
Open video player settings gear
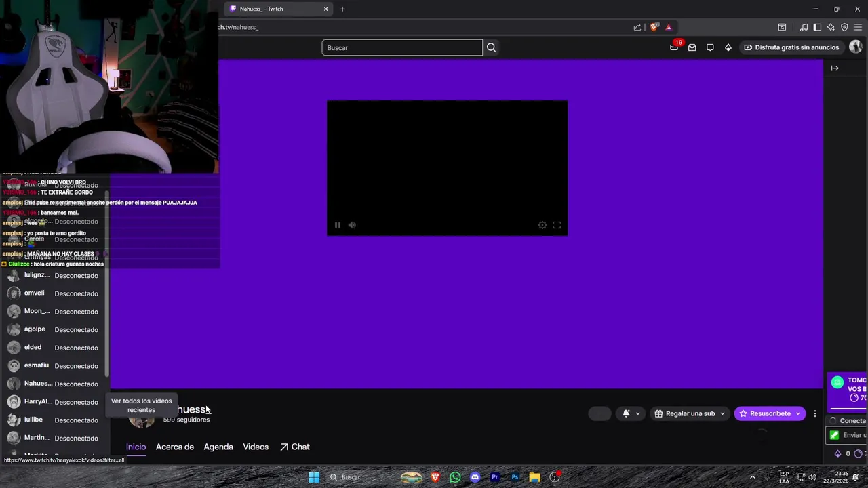point(542,225)
